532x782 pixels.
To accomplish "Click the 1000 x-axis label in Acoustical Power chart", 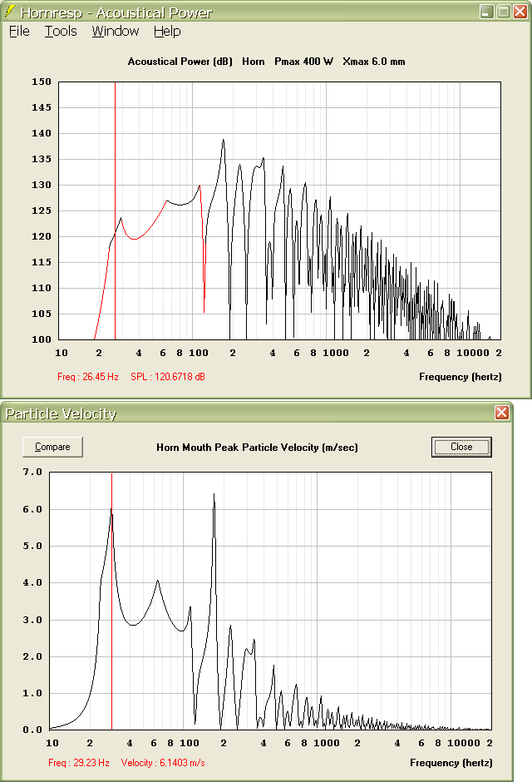I will click(x=336, y=353).
